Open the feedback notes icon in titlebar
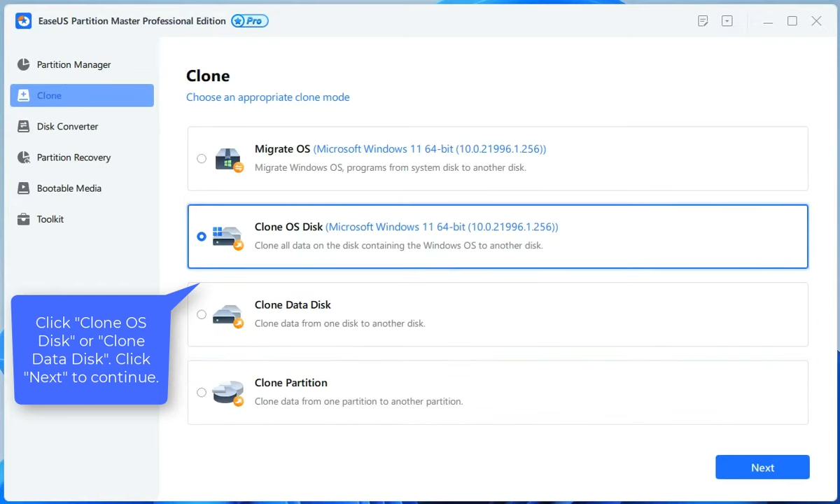This screenshot has height=504, width=840. pos(703,21)
